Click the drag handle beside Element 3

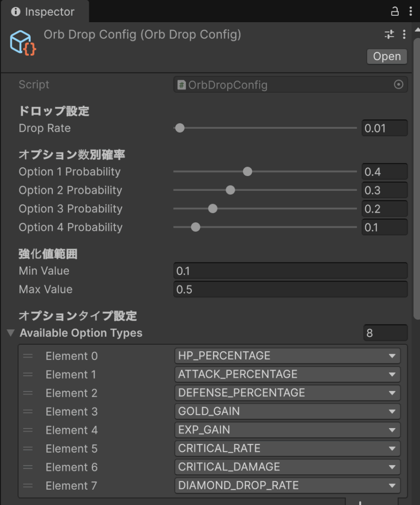(28, 412)
